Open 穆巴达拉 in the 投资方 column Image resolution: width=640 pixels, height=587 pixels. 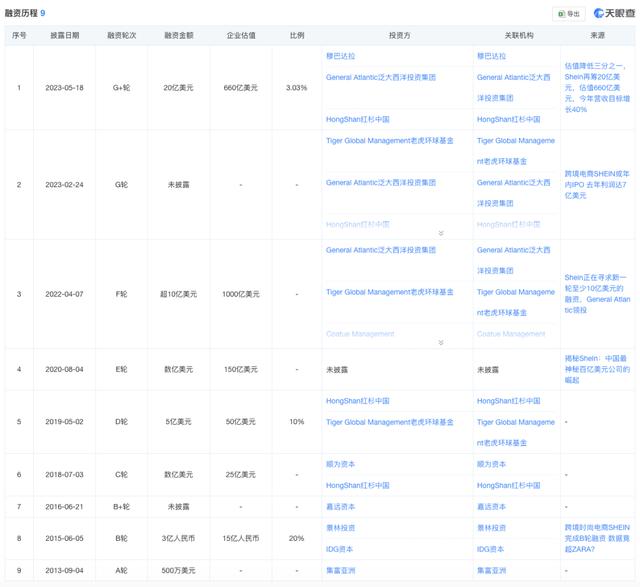340,56
